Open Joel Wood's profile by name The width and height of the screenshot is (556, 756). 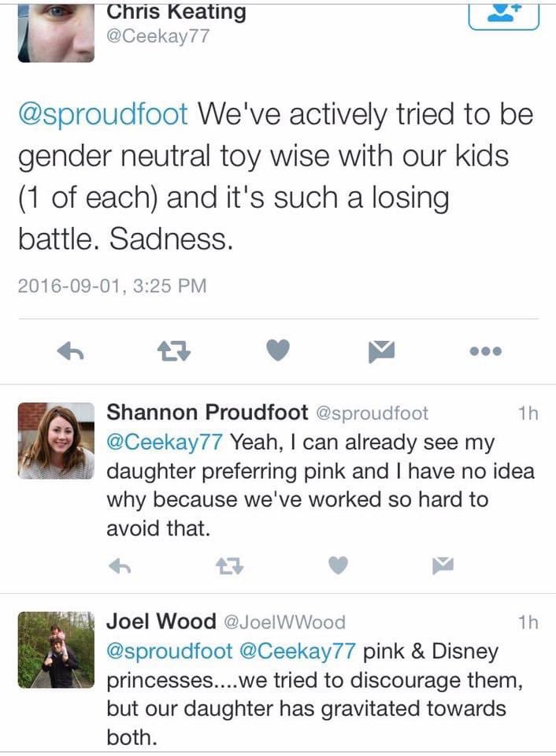[161, 621]
